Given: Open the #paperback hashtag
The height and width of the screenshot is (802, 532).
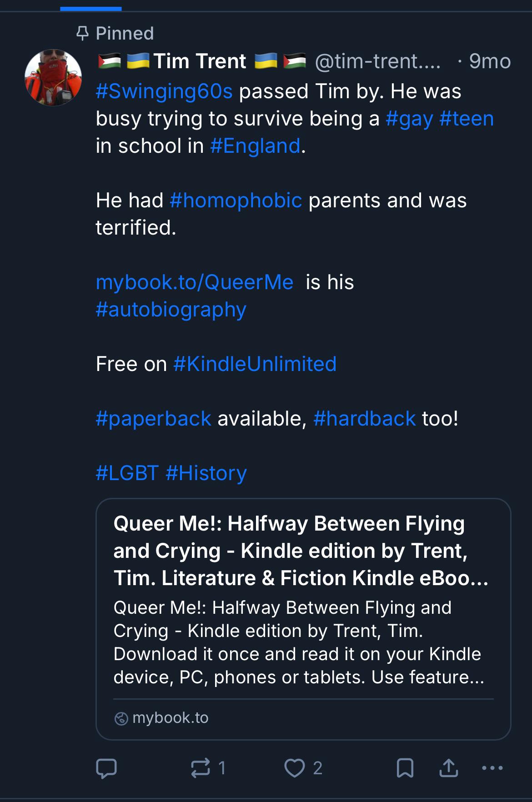Looking at the screenshot, I should pyautogui.click(x=153, y=419).
